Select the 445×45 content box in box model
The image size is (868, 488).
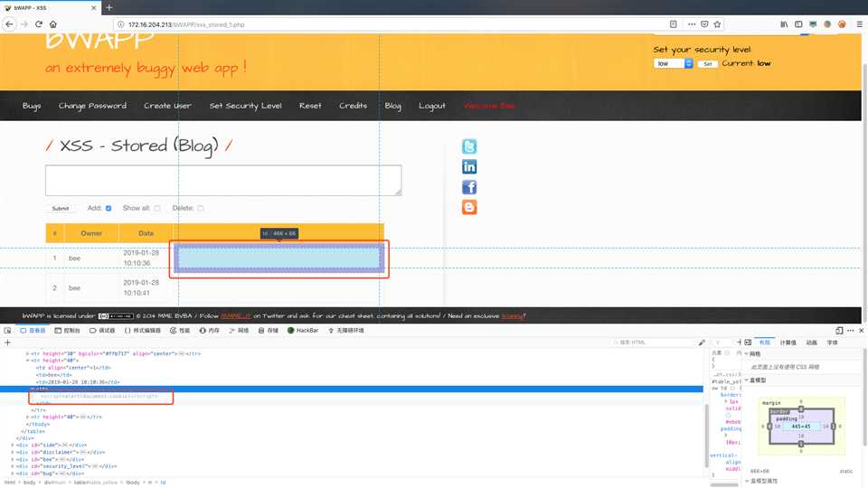click(x=800, y=427)
